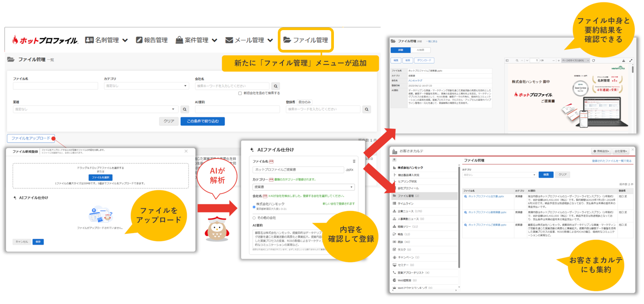644x304 pixels.
Task: Open the 提案書 category dropdown
Action: point(303,187)
